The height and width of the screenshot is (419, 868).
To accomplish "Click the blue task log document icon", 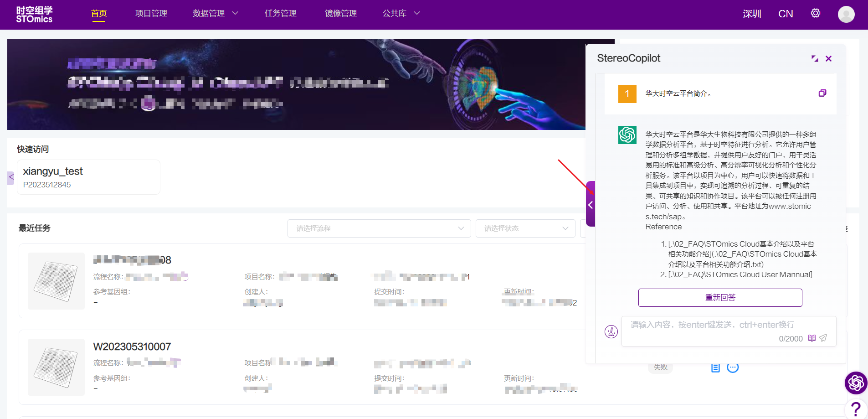I will pyautogui.click(x=715, y=367).
